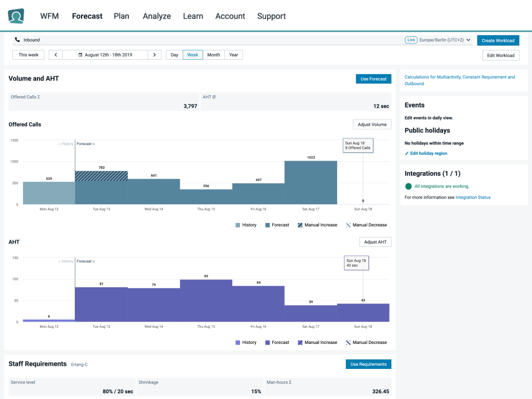The width and height of the screenshot is (532, 399).
Task: Click the WFM application logo icon
Action: point(15,16)
